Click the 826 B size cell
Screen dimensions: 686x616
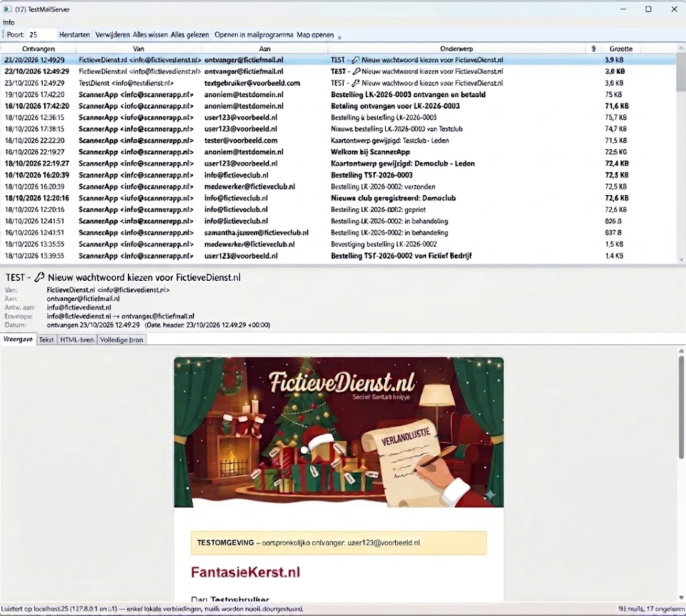[x=613, y=221]
